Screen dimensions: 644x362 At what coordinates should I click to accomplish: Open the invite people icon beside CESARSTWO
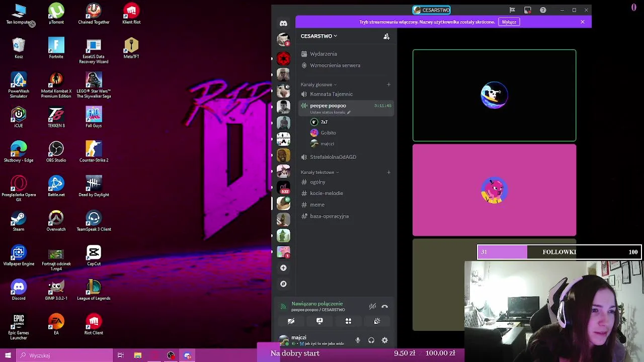[386, 36]
